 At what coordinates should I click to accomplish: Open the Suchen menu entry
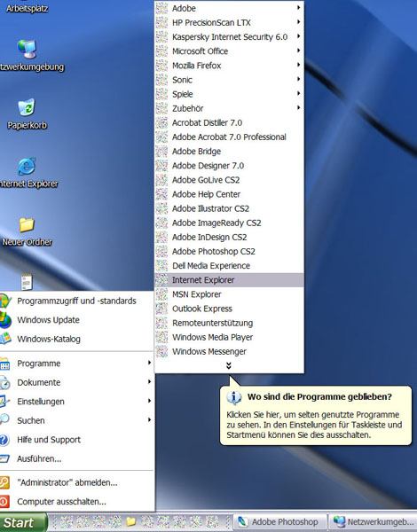point(76,420)
